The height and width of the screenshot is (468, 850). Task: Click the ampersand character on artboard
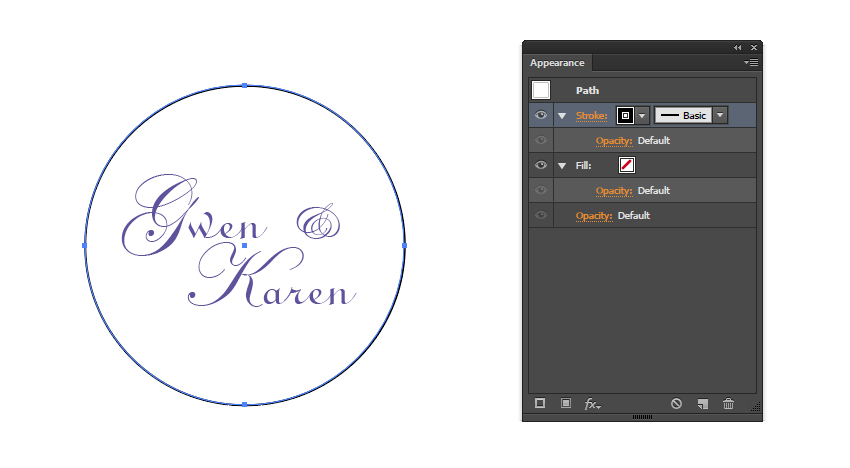pyautogui.click(x=318, y=222)
